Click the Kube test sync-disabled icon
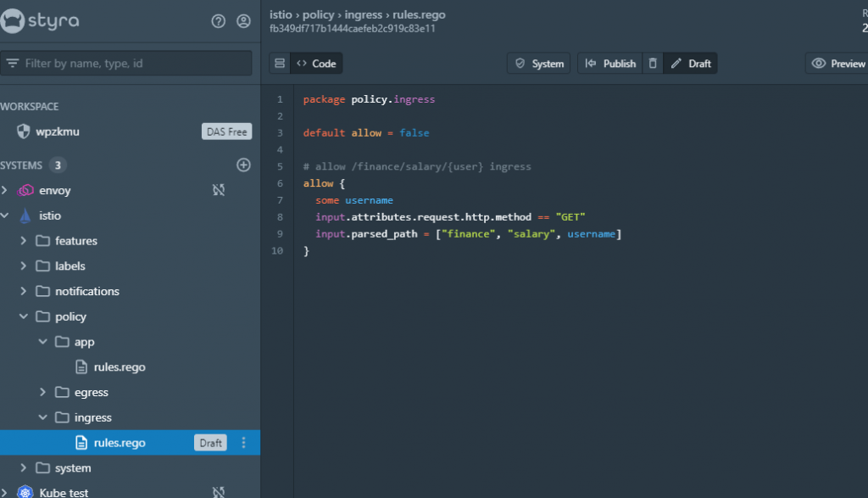Screen dimensions: 868x498 (x=219, y=492)
